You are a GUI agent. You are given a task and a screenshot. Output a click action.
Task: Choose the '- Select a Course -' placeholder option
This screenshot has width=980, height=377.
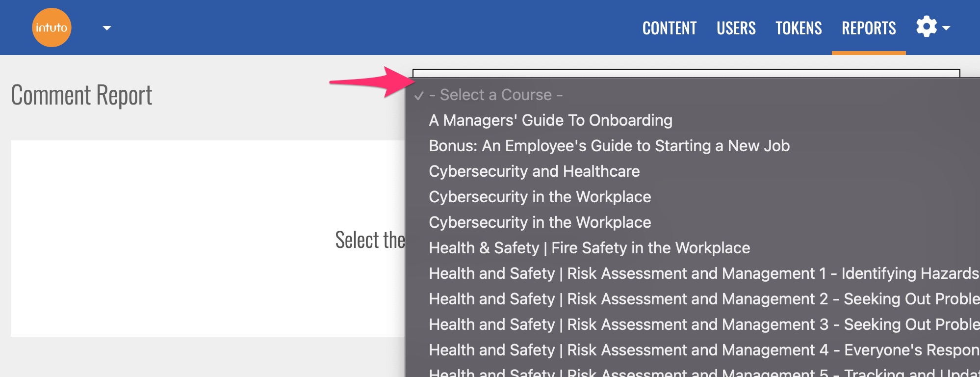(495, 95)
